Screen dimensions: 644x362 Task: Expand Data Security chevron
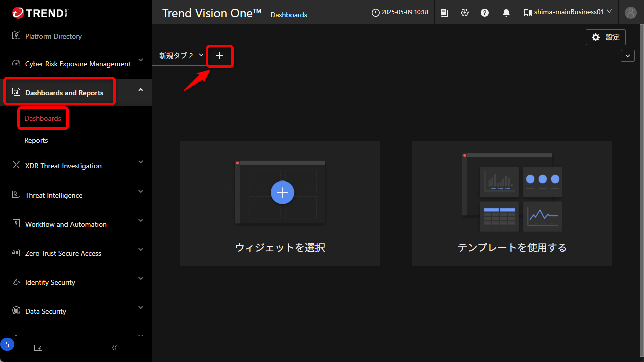[141, 308]
